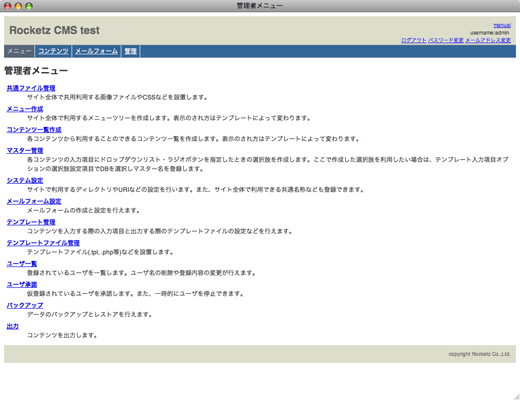
Task: Click the window resize grip corner
Action: [x=516, y=396]
